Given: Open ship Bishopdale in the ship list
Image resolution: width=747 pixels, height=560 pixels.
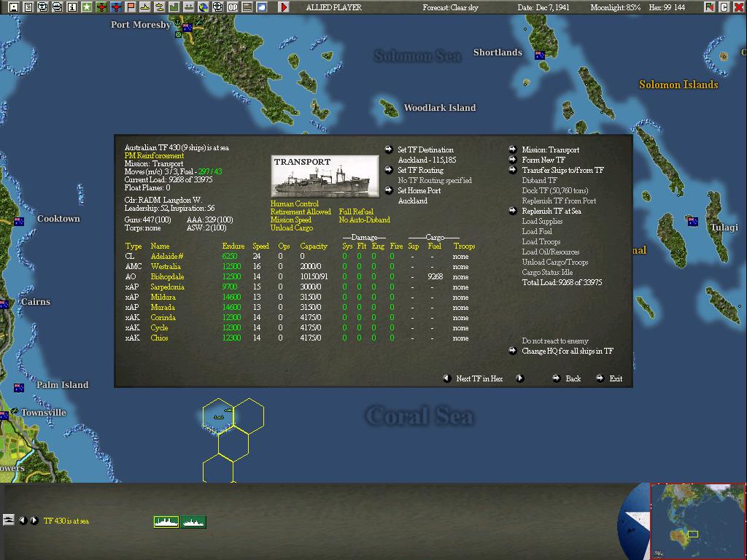Looking at the screenshot, I should point(167,276).
